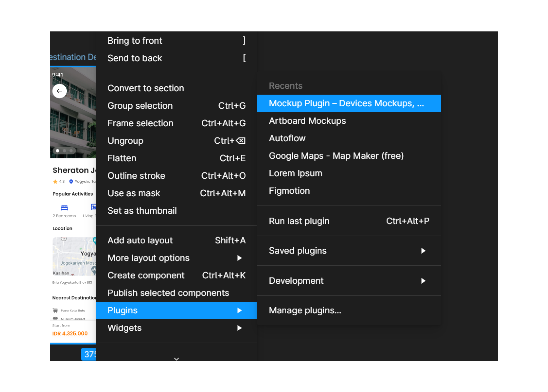Click the IDR 4.325.000 price text
Image resolution: width=548 pixels, height=392 pixels.
click(x=70, y=333)
